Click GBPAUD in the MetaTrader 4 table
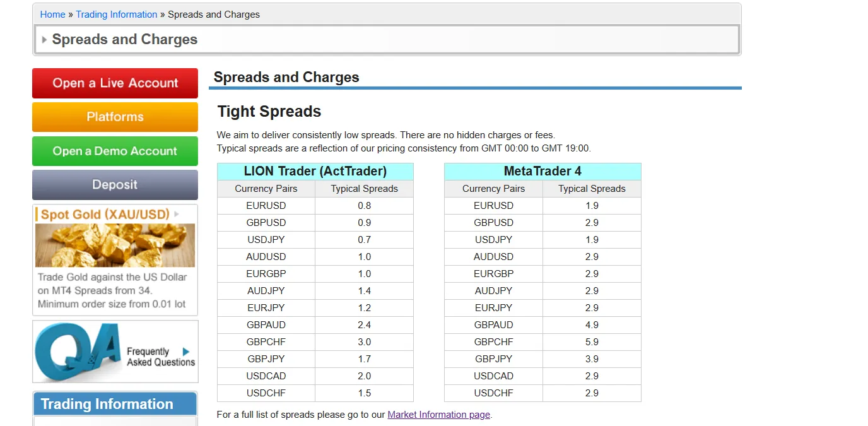868x426 pixels. pyautogui.click(x=493, y=325)
